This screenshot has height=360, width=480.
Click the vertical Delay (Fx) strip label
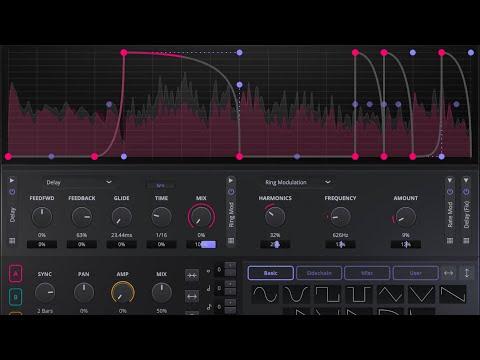[x=466, y=214]
